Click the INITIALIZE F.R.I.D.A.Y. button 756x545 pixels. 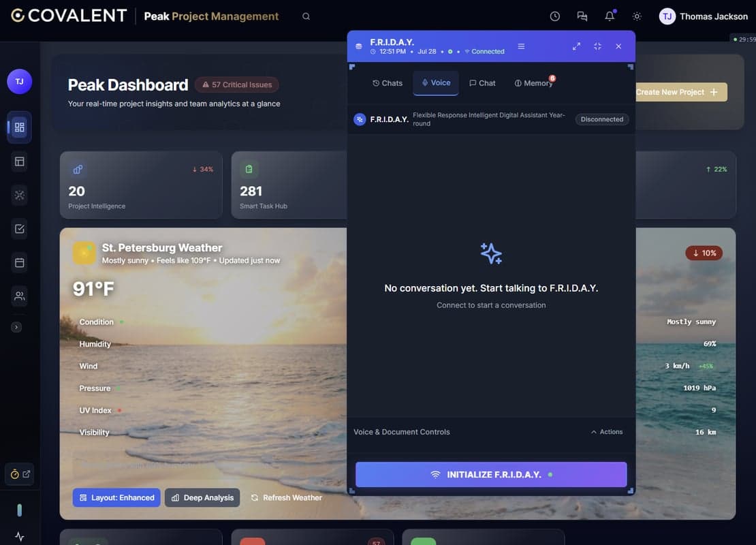[491, 474]
